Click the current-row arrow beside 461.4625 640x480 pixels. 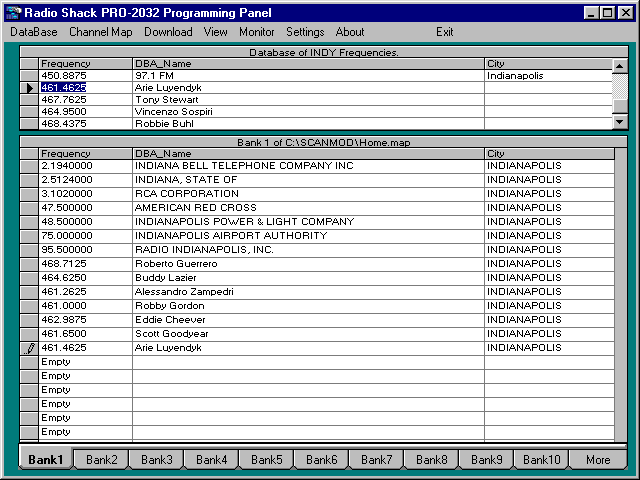(29, 88)
